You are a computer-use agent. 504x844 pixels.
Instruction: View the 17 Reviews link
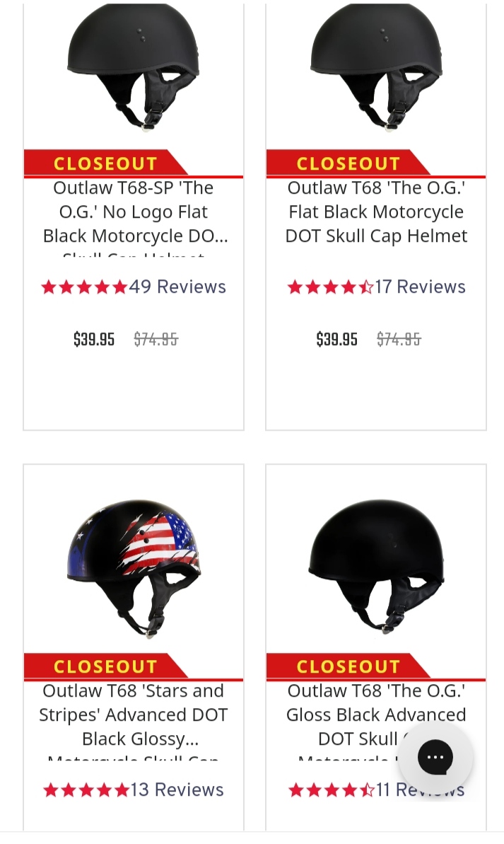tap(420, 287)
